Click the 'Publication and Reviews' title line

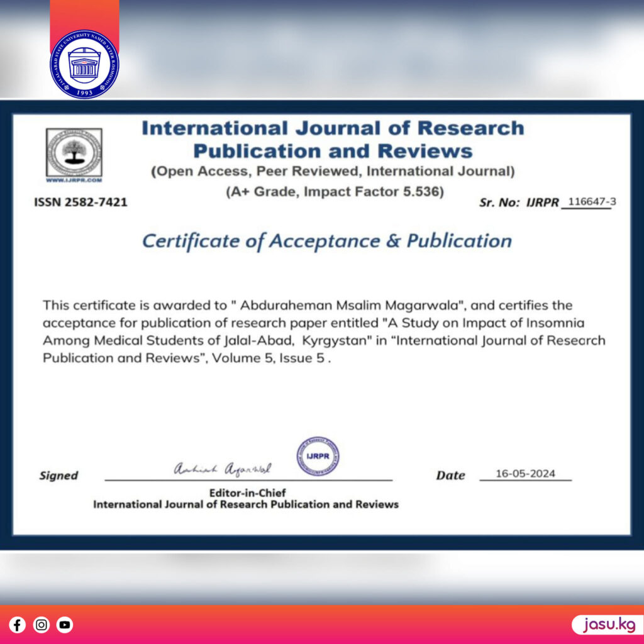coord(333,151)
